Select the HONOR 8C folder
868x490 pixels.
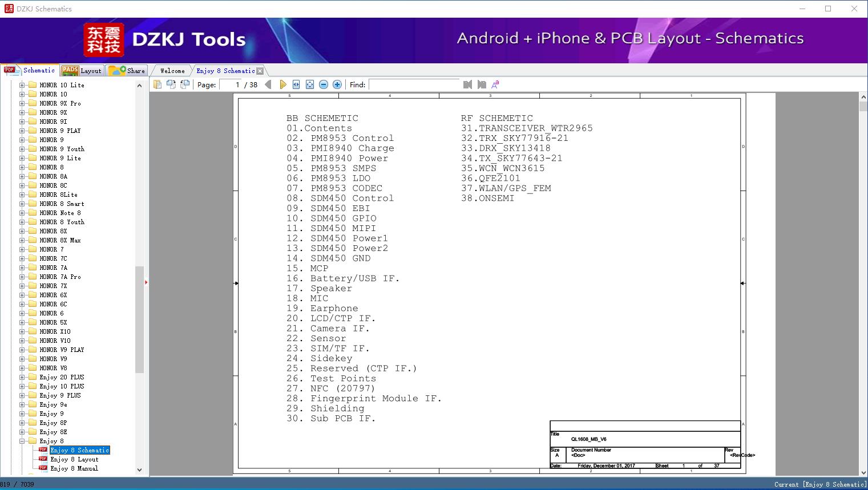[x=53, y=185]
